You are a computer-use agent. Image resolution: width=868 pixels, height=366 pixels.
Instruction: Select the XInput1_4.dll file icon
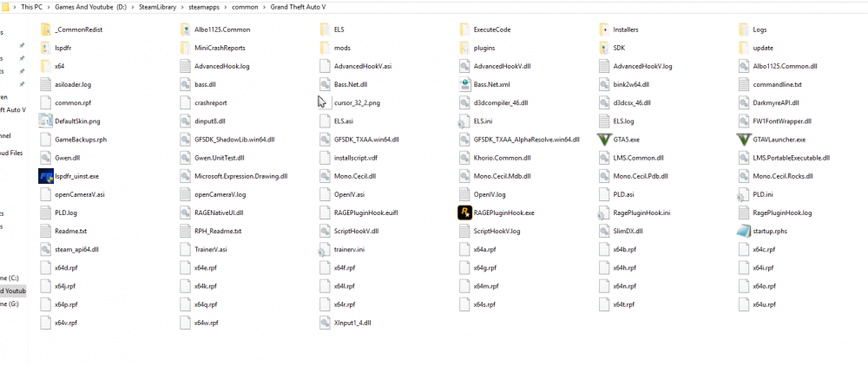click(x=325, y=322)
